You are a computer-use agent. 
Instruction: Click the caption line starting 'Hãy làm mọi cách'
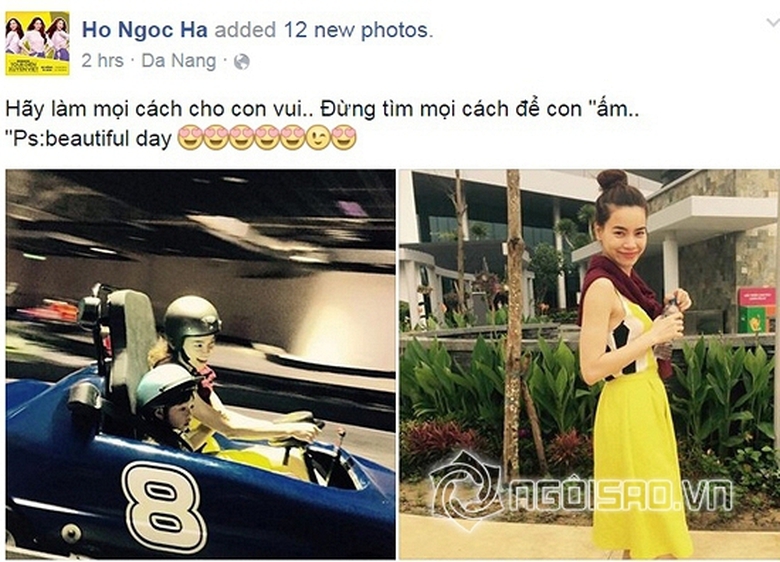point(322,109)
